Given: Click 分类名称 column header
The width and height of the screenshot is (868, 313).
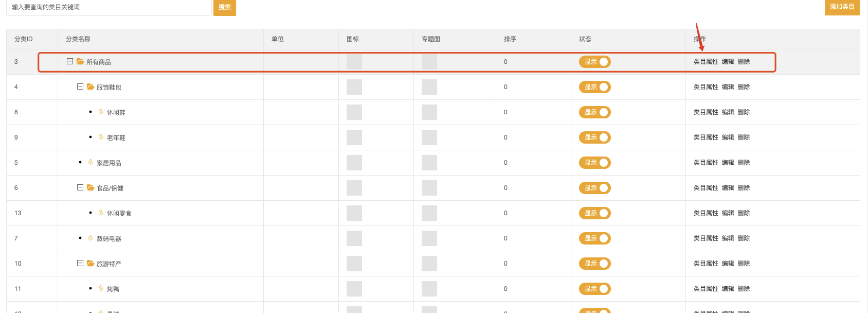Looking at the screenshot, I should pyautogui.click(x=78, y=39).
